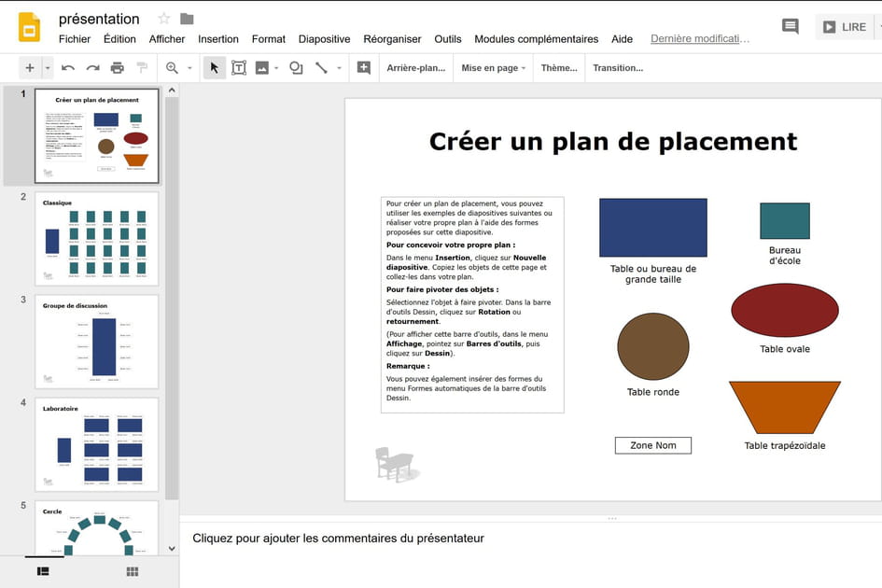Select the Laboratoire slide thumbnail
The width and height of the screenshot is (882, 588).
[x=97, y=444]
